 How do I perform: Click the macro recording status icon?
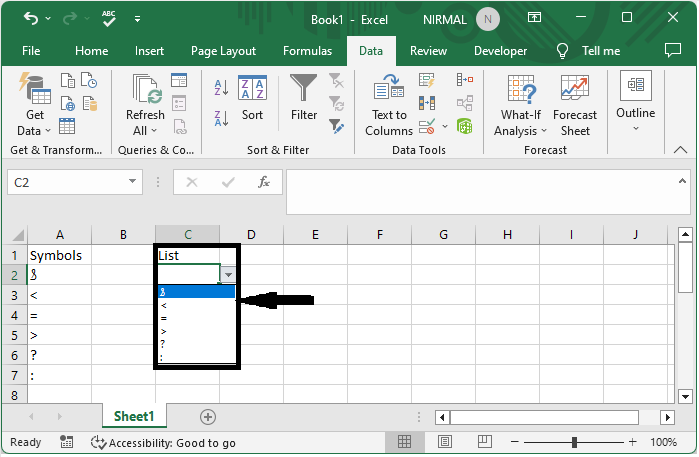[x=66, y=442]
